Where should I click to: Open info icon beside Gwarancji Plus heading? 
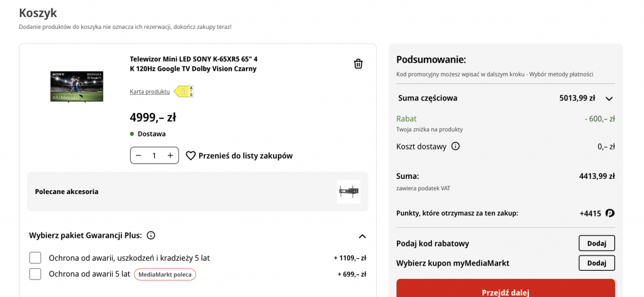tap(151, 235)
